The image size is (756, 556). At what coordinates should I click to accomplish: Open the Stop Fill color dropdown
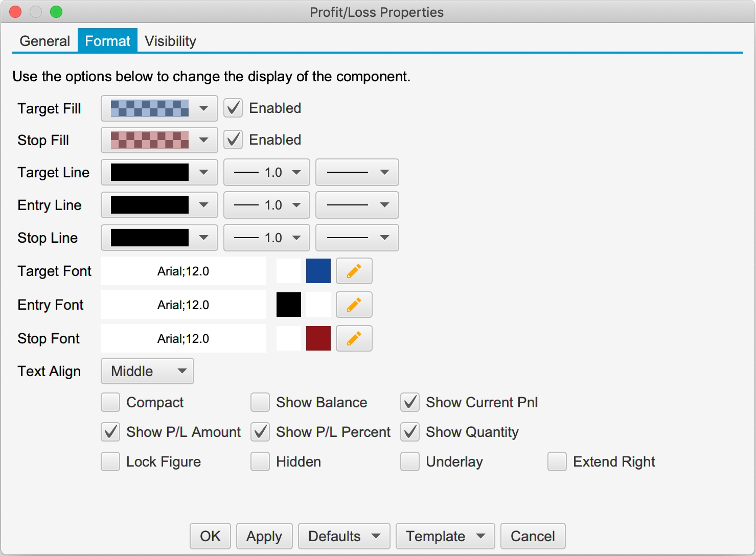(x=159, y=140)
